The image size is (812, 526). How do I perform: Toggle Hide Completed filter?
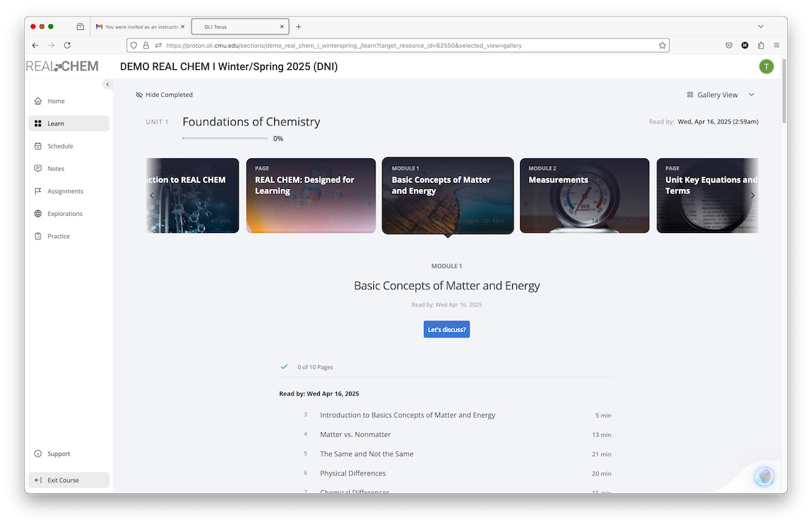[164, 94]
